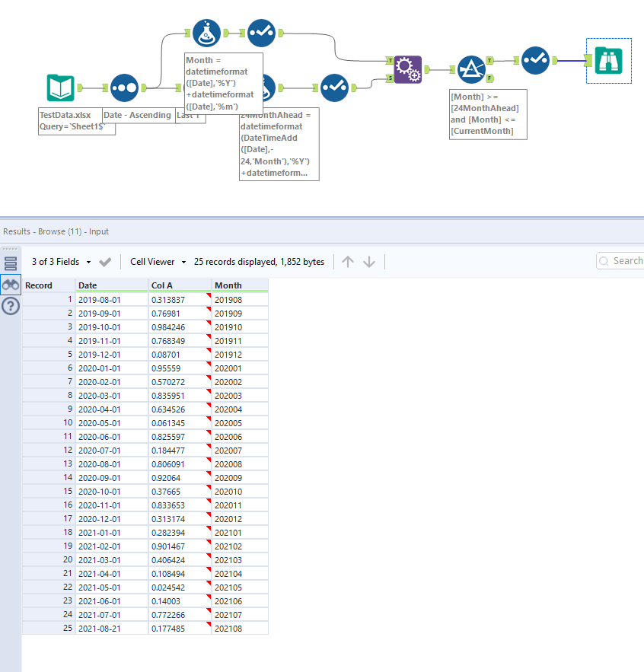Click the Sort tool with three dots
The width and height of the screenshot is (644, 672).
pos(124,88)
